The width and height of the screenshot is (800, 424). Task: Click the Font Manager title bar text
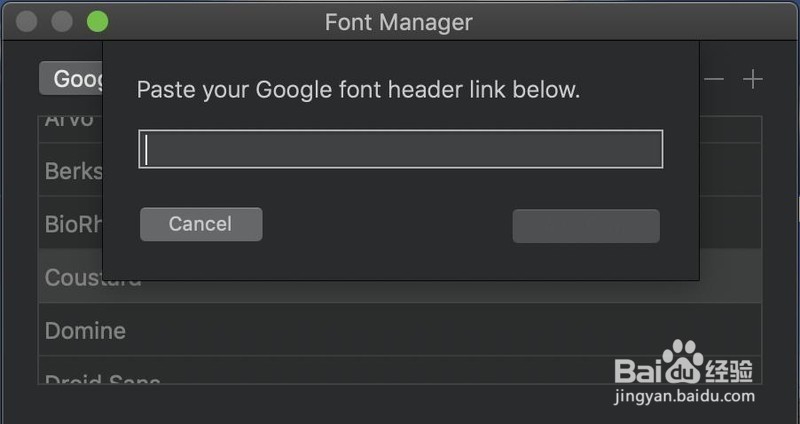tap(398, 22)
